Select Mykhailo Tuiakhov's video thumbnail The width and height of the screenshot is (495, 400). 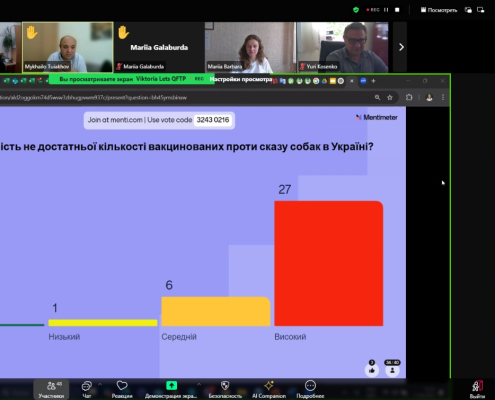point(68,47)
